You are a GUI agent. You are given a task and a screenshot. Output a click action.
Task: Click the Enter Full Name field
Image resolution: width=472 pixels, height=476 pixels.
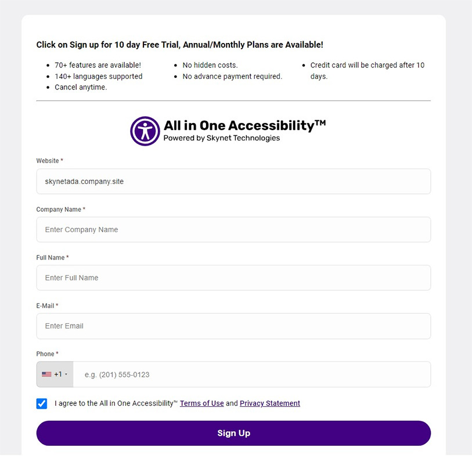pos(232,277)
